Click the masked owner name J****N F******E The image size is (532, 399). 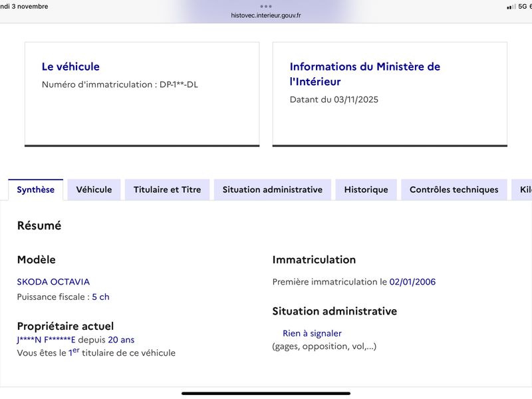point(46,340)
